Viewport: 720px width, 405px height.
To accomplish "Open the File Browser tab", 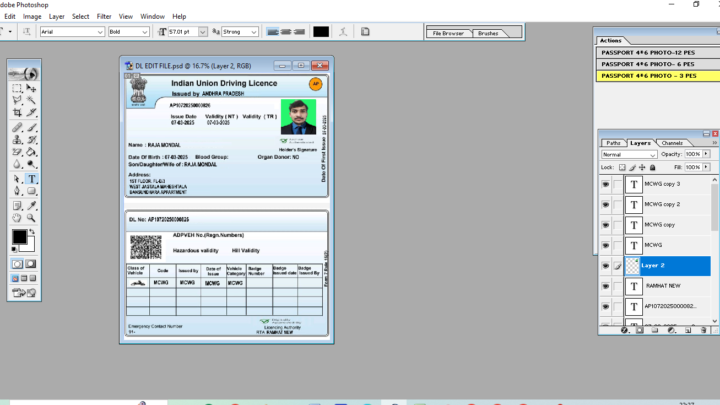I will [x=448, y=33].
